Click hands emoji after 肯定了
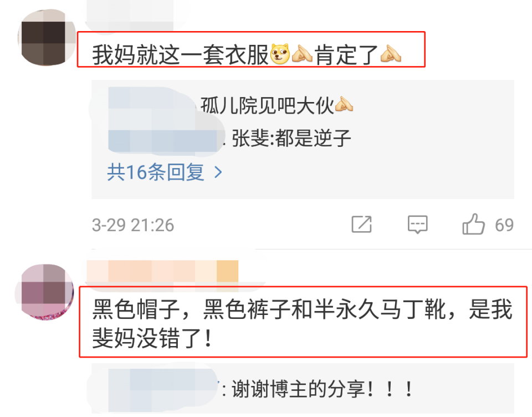Viewport: 532px width, 417px height. [x=391, y=54]
